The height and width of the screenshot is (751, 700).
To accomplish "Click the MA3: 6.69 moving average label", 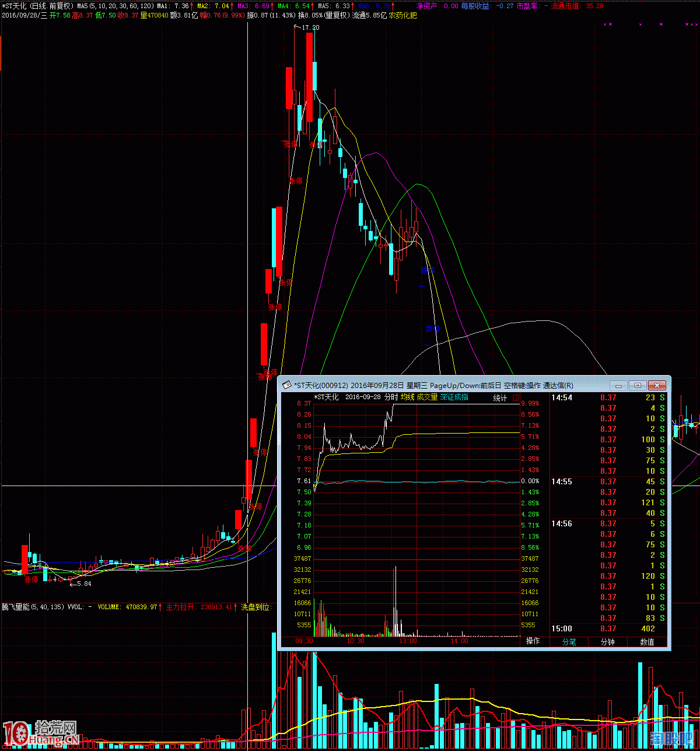I will coord(254,6).
